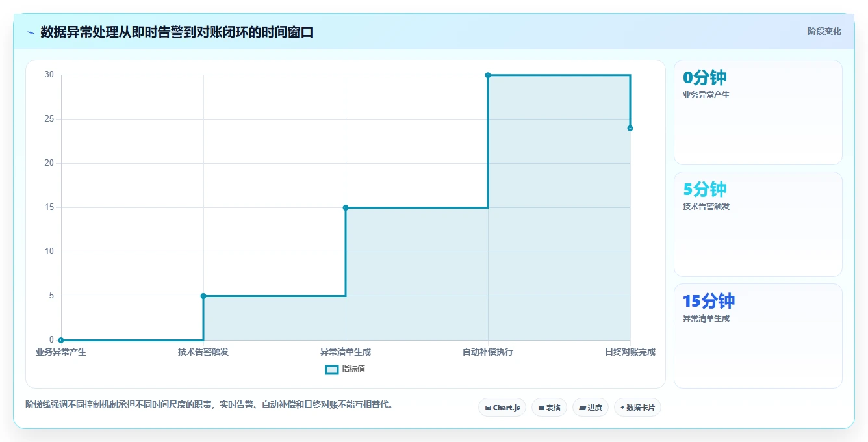
Task: Click the 表格 tag
Action: (549, 408)
